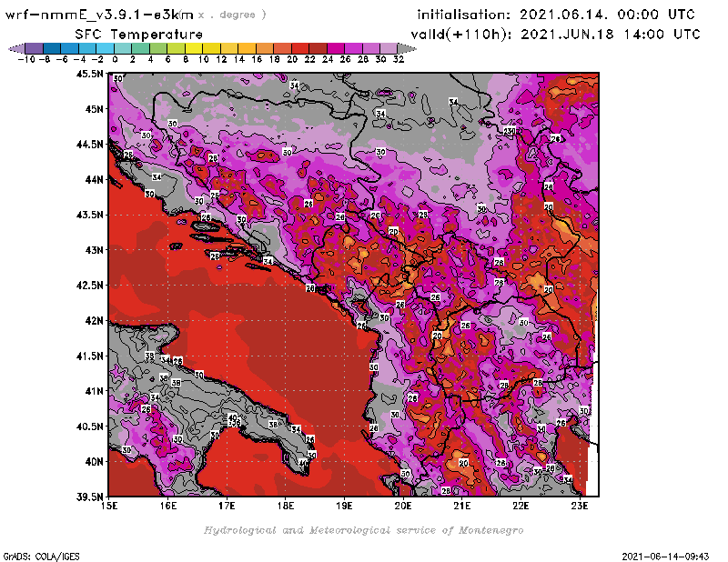728x562 pixels.
Task: Click the green legend swatch between 4 and 6
Action: click(158, 48)
